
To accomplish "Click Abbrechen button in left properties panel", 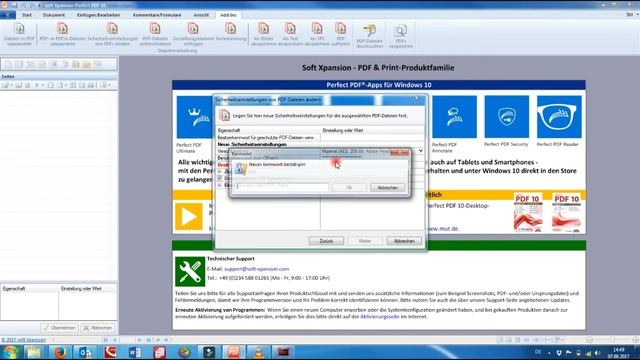I will 98,328.
